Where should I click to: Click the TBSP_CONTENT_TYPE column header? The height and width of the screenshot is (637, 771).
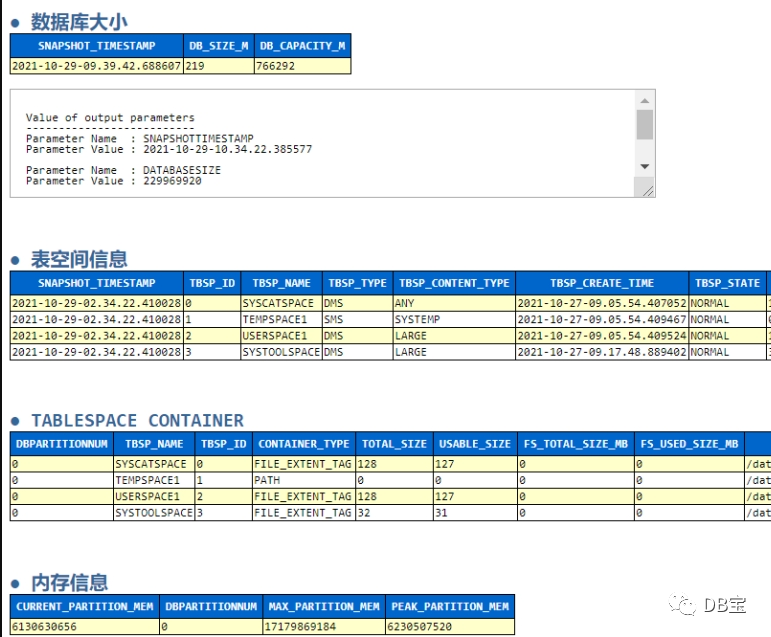point(454,283)
